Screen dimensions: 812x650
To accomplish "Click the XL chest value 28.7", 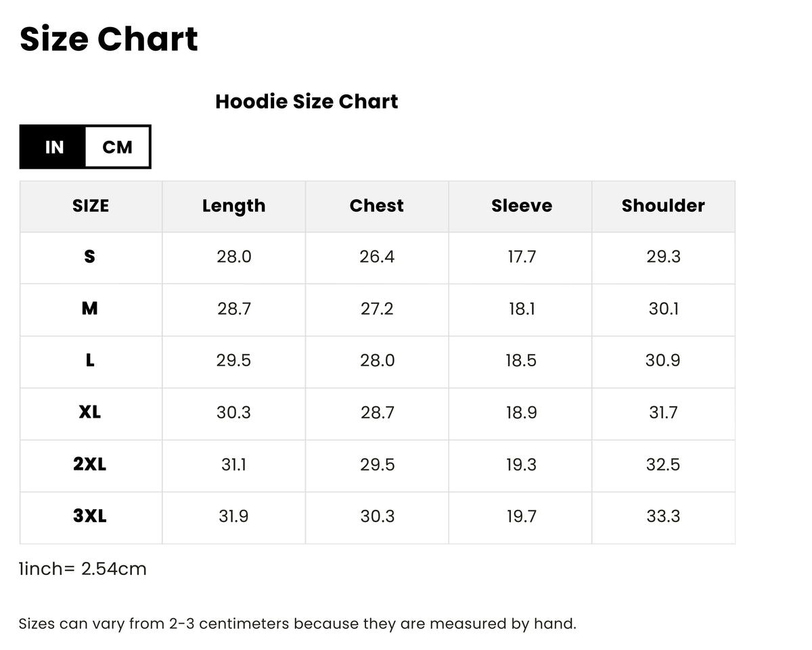I will (377, 412).
